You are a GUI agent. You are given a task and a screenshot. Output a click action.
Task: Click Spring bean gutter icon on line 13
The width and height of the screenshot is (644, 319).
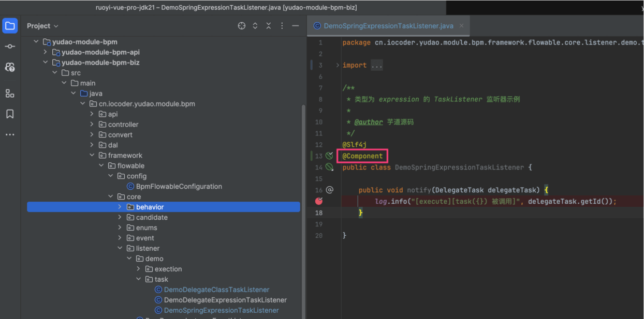coord(329,156)
